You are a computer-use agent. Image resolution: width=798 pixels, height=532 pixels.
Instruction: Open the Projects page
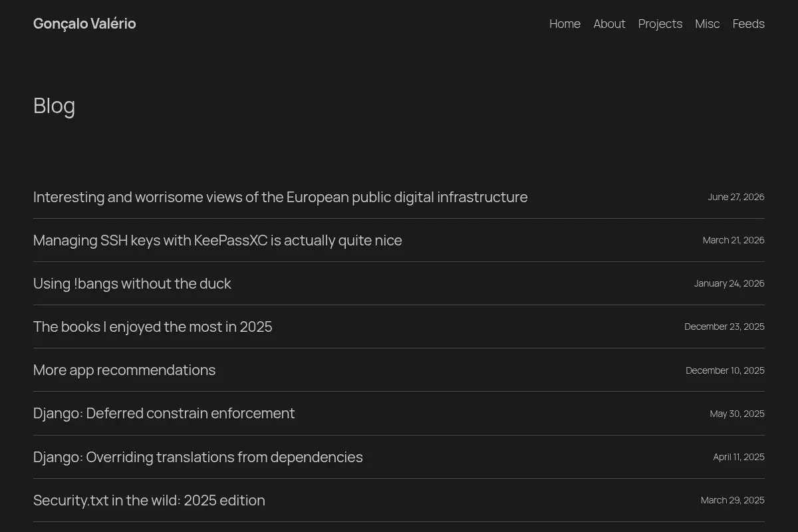(660, 24)
